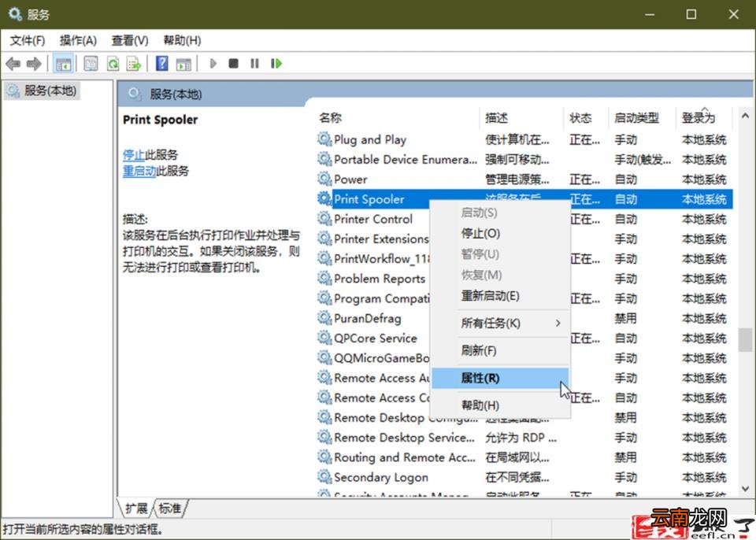
Task: Select 属性(R) in context menu
Action: tap(500, 378)
